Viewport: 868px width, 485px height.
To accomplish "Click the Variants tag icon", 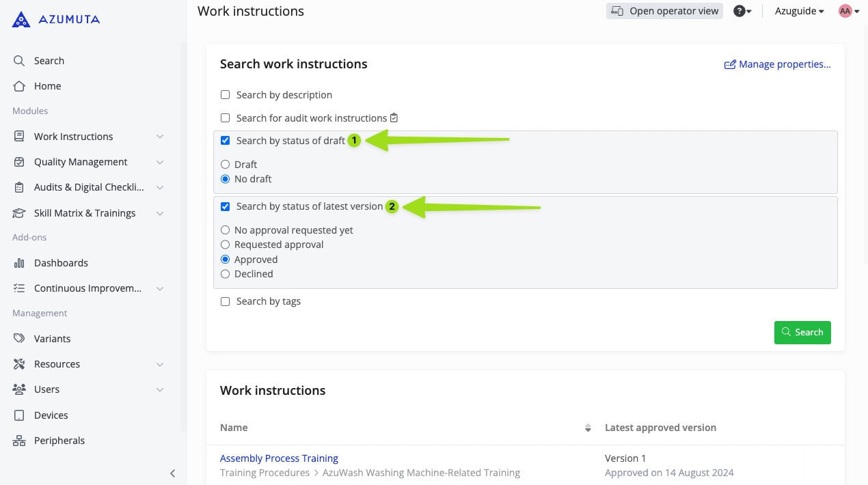I will [x=19, y=339].
